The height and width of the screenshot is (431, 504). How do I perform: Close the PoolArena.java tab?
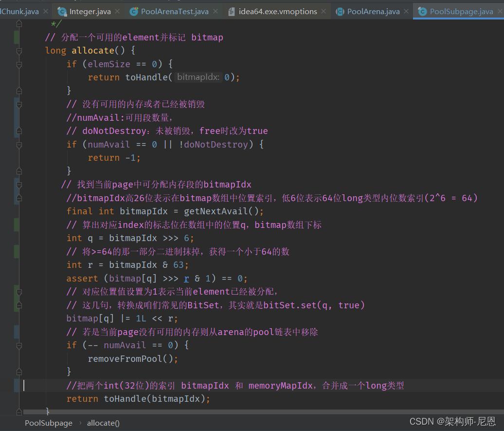(x=406, y=11)
